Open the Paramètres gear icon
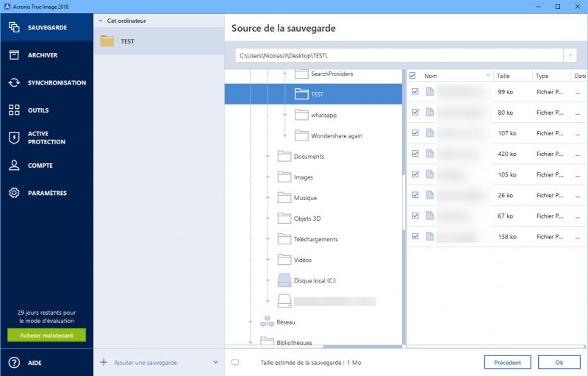The width and height of the screenshot is (588, 376). point(14,193)
